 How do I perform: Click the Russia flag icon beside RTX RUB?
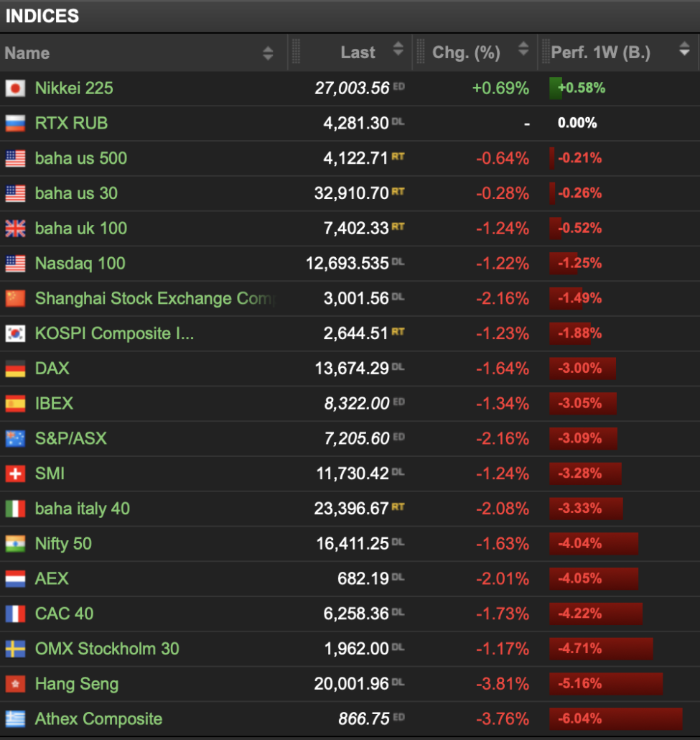click(15, 123)
